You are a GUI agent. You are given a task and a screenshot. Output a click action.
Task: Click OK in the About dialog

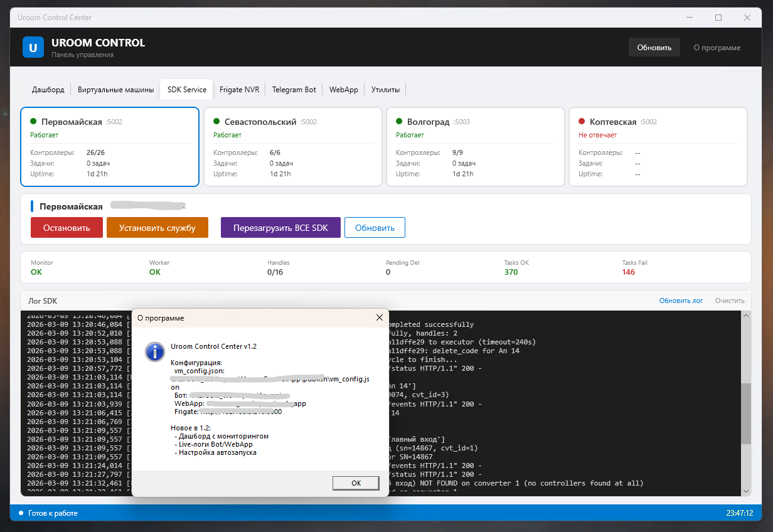(356, 483)
